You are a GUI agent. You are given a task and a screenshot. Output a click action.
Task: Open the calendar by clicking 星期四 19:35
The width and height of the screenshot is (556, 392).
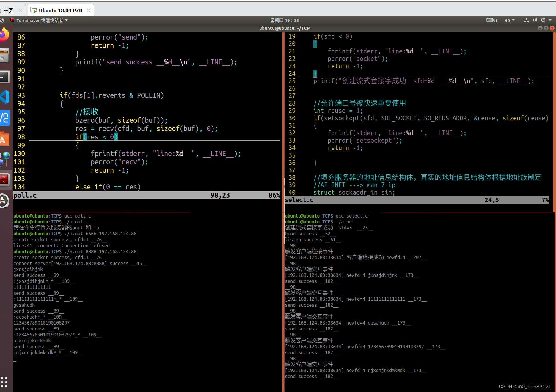pos(285,20)
